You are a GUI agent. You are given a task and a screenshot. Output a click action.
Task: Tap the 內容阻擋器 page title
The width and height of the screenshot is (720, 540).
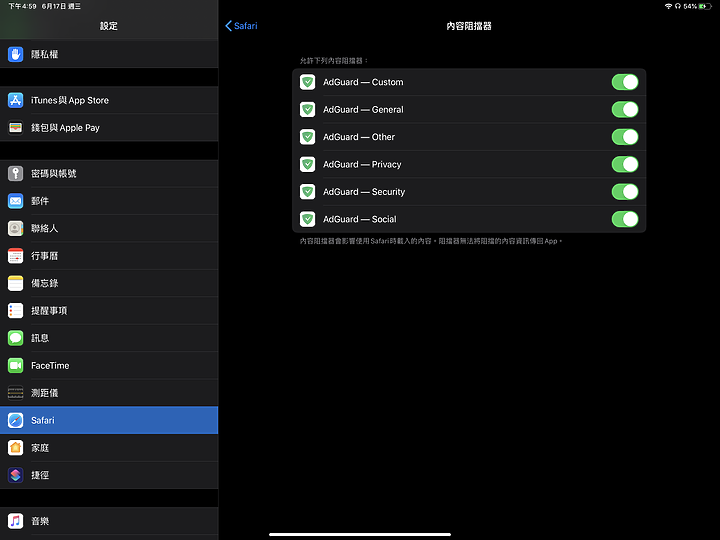469,26
